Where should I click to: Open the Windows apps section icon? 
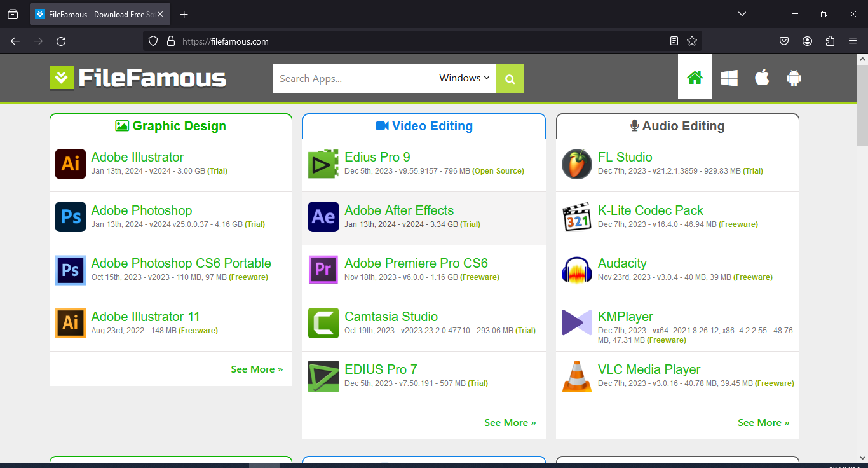tap(729, 78)
